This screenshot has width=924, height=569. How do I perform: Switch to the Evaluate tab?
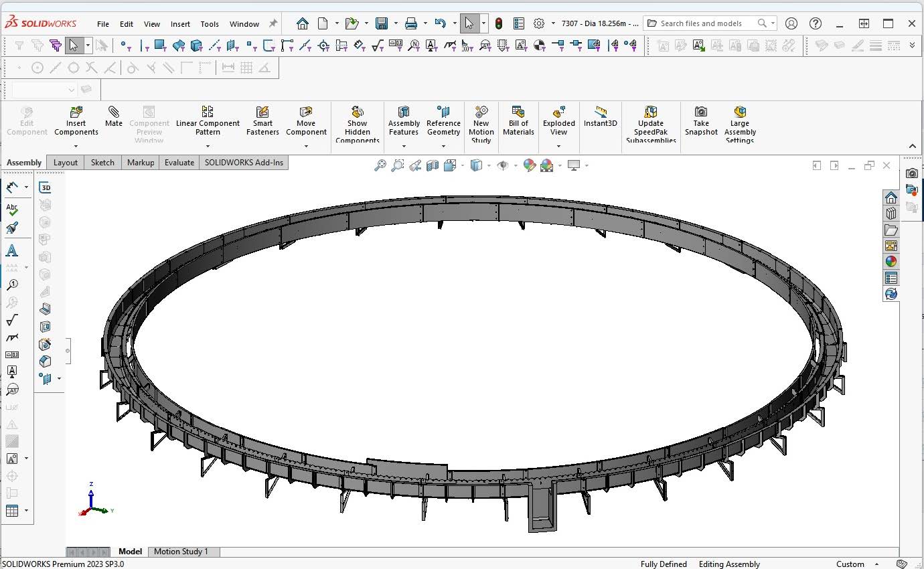[x=179, y=163]
